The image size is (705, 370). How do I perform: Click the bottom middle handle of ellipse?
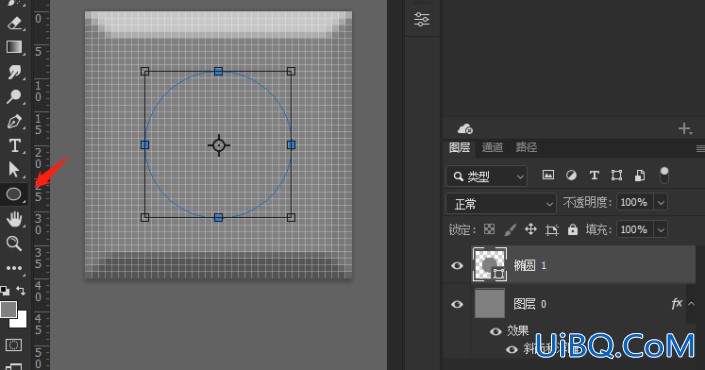[x=218, y=218]
